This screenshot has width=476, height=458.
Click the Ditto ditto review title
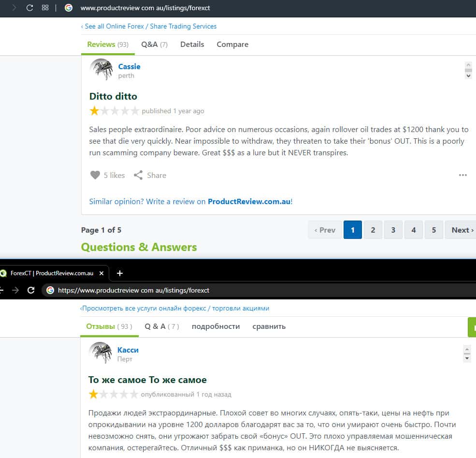tap(113, 96)
